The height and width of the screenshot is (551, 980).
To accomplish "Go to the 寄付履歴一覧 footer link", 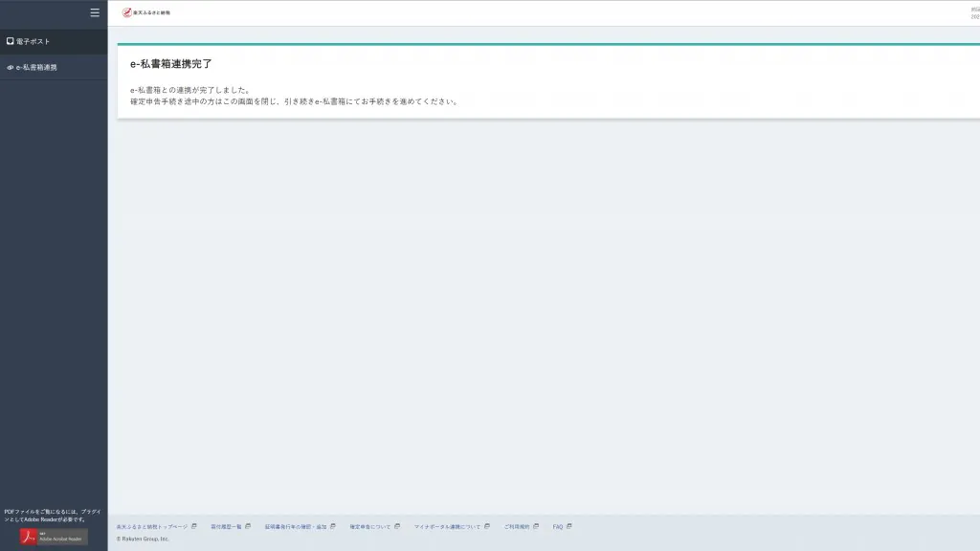I will tap(227, 526).
